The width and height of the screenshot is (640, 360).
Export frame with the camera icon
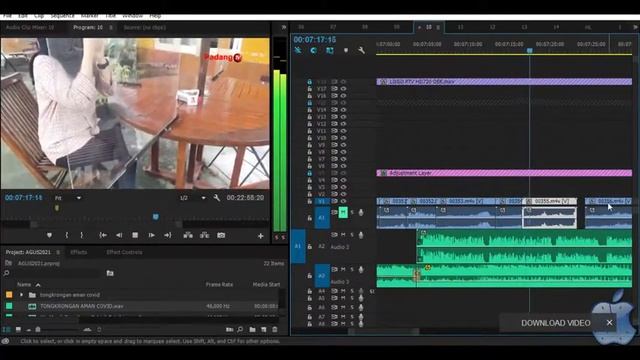[221, 235]
